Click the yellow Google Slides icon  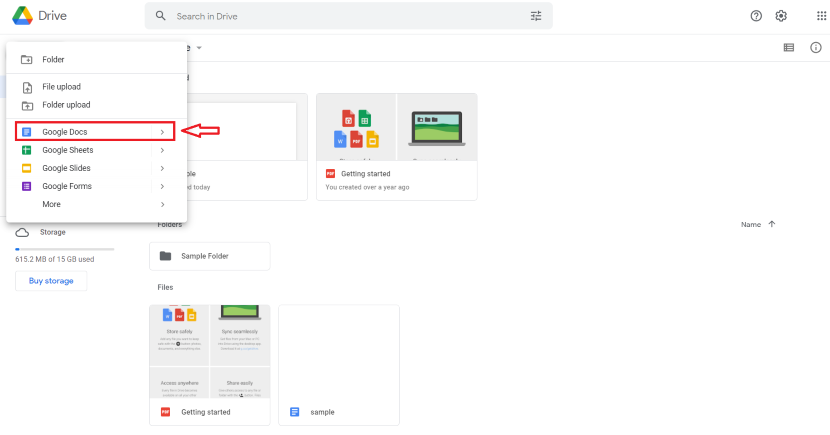click(26, 168)
